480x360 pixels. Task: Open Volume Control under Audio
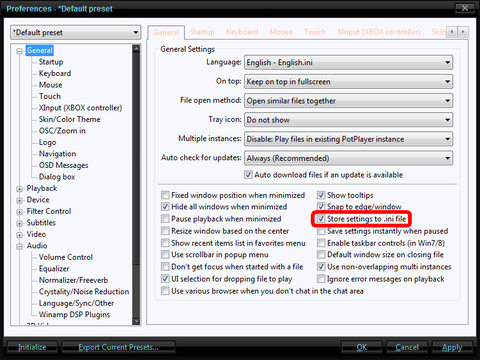click(x=66, y=257)
